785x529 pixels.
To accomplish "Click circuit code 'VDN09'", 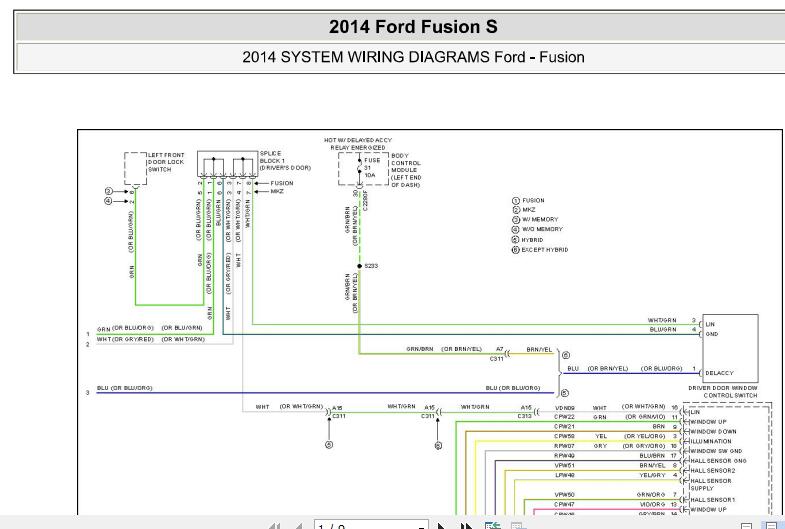I will point(565,408).
